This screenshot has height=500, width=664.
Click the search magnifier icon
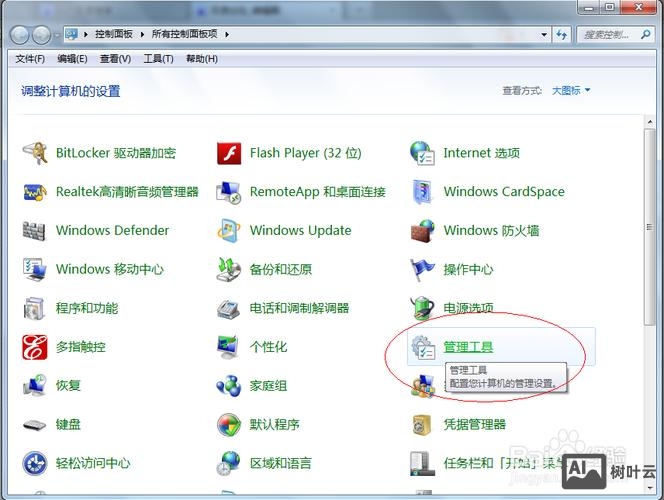point(646,34)
